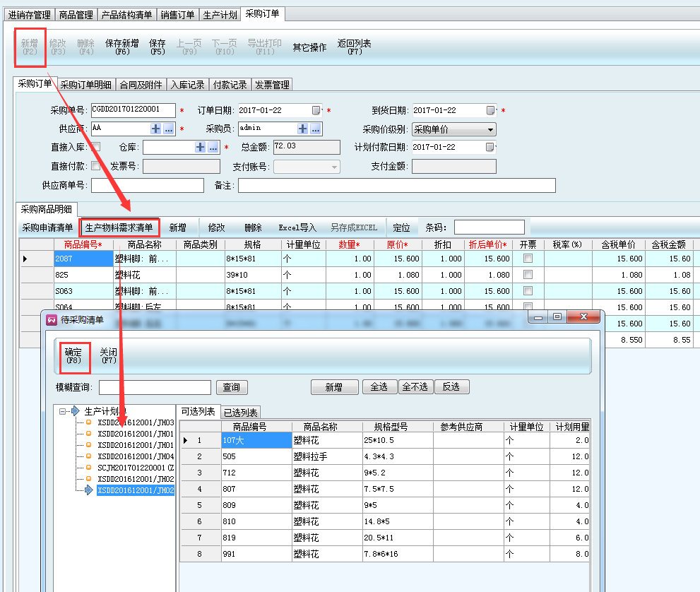The height and width of the screenshot is (592, 700).
Task: Collapse the 生产计划单 tree node
Action: click(63, 411)
